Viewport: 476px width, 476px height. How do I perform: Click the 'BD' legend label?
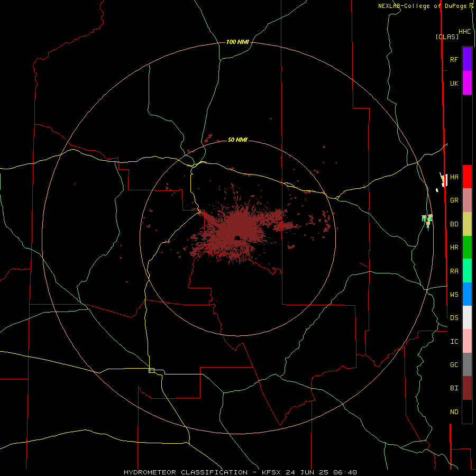coord(454,224)
